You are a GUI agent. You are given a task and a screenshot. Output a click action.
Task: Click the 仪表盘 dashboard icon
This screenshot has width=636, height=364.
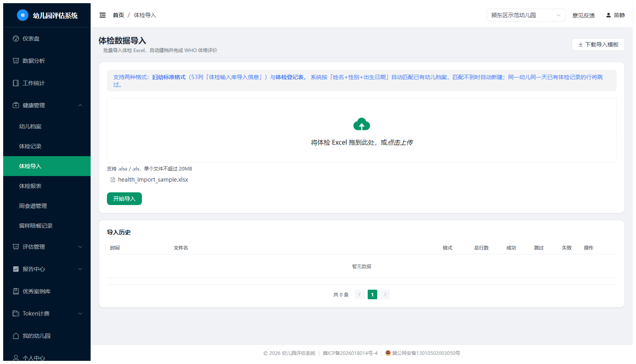click(16, 39)
